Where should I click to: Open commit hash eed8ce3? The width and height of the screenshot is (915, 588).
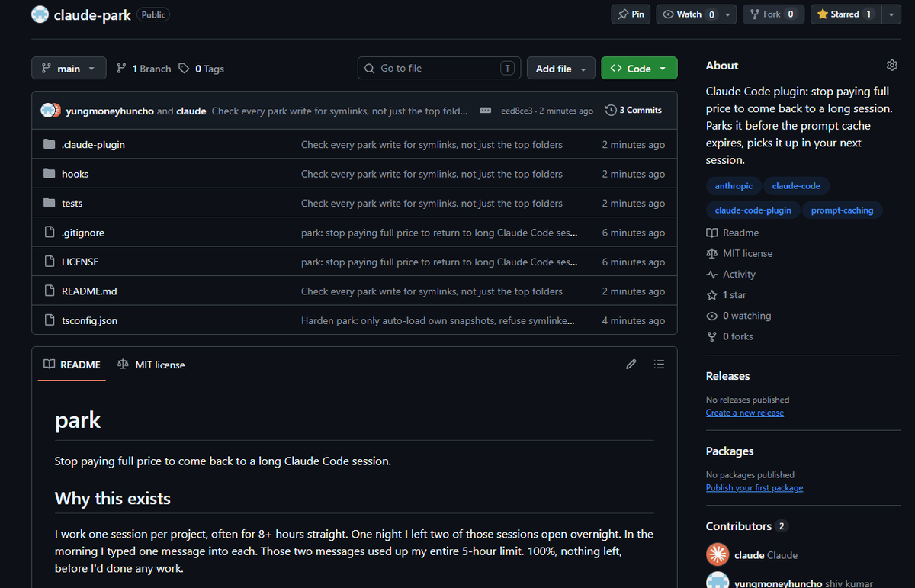click(x=518, y=111)
